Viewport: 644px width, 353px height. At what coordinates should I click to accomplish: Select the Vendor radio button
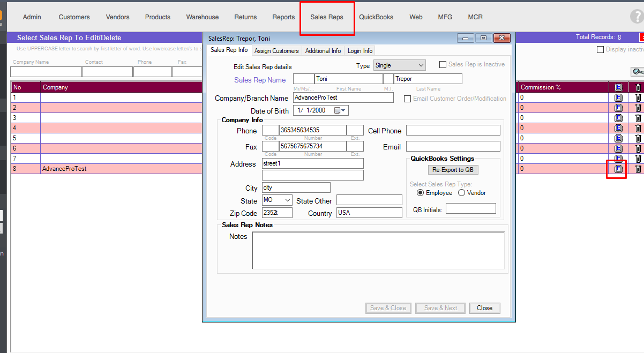click(461, 193)
